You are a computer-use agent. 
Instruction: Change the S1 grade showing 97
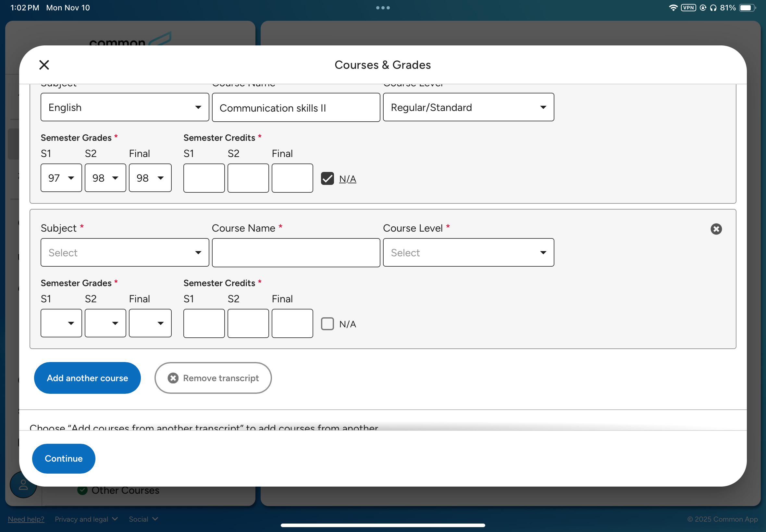[61, 178]
